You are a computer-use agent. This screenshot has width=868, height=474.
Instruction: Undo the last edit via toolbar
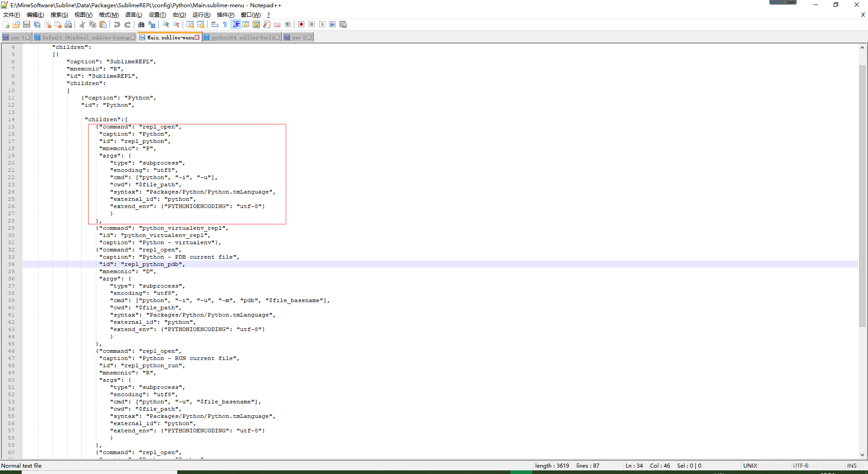[117, 24]
